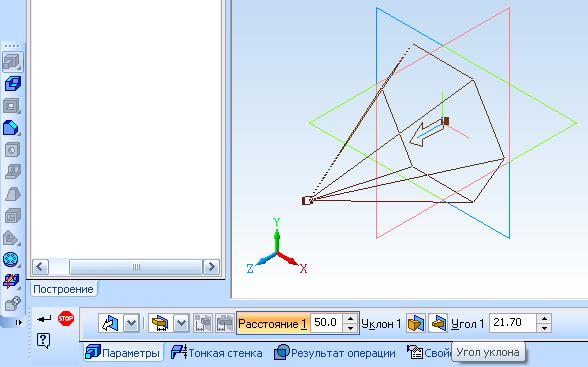Image resolution: width=588 pixels, height=367 pixels.
Task: Click the Y axis label of the triad
Action: [277, 222]
